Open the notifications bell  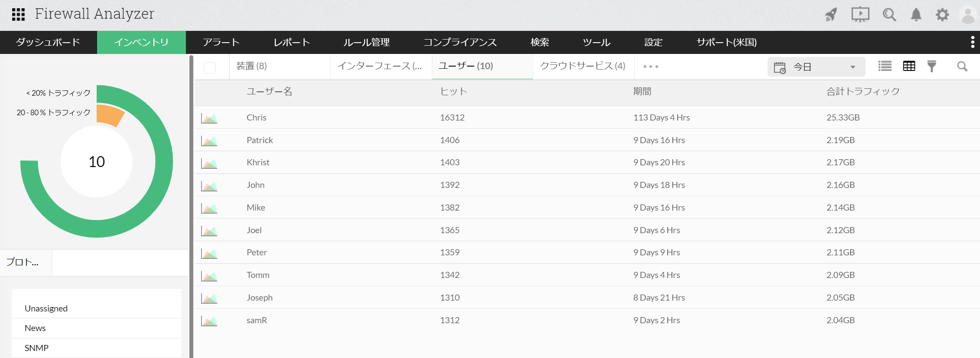916,15
